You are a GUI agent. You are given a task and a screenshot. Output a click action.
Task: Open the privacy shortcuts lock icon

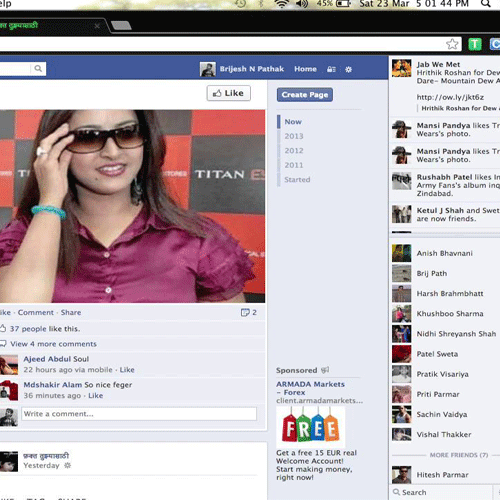pyautogui.click(x=331, y=69)
